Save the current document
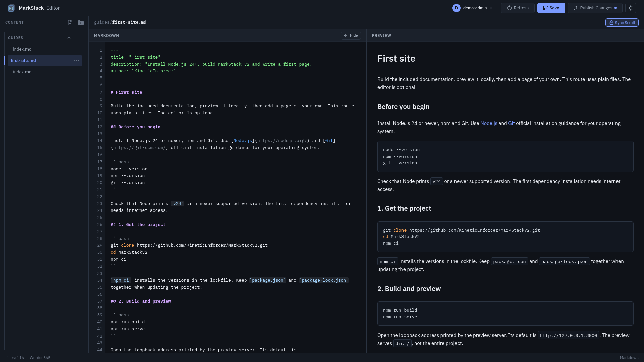The height and width of the screenshot is (362, 644). click(551, 8)
